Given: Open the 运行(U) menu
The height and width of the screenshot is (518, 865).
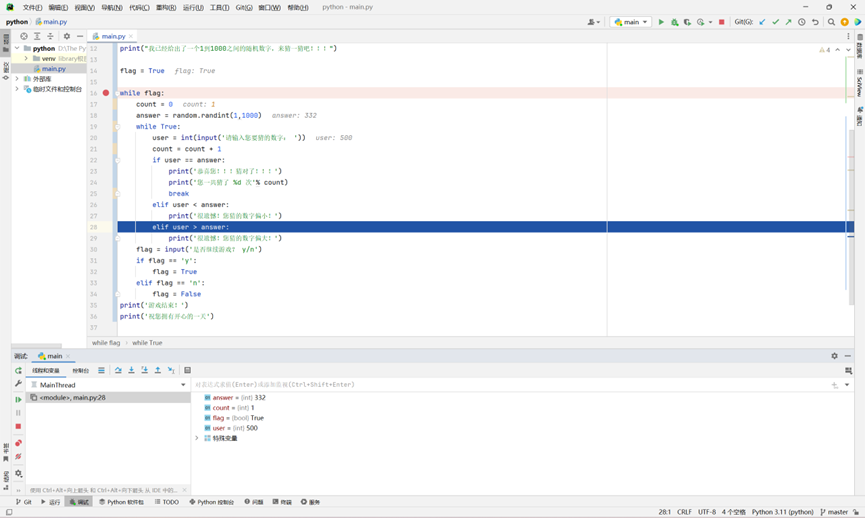Looking at the screenshot, I should pyautogui.click(x=193, y=7).
